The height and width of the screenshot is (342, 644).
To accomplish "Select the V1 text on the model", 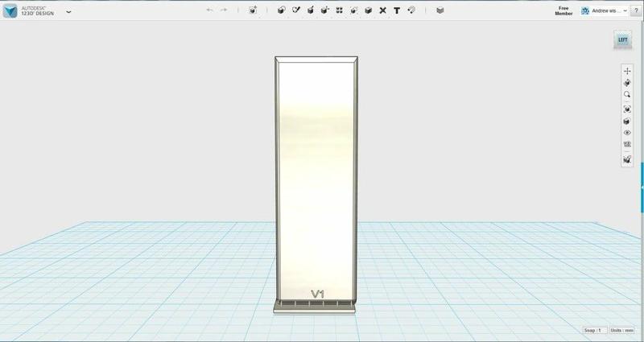I will tap(317, 294).
